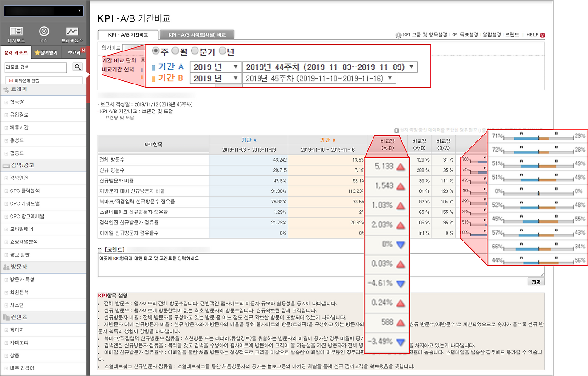Click the comment memo icon above 코멘트 box
This screenshot has height=376, width=588.
[x=101, y=249]
